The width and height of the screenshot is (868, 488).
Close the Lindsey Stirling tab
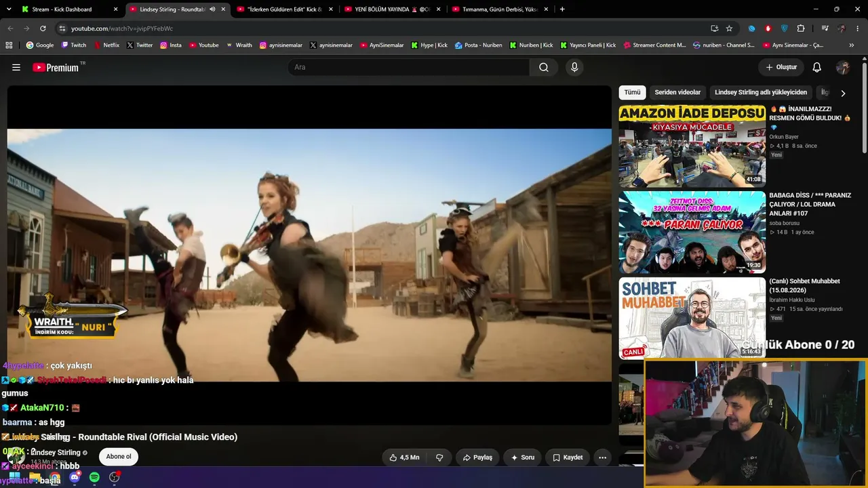pyautogui.click(x=223, y=9)
